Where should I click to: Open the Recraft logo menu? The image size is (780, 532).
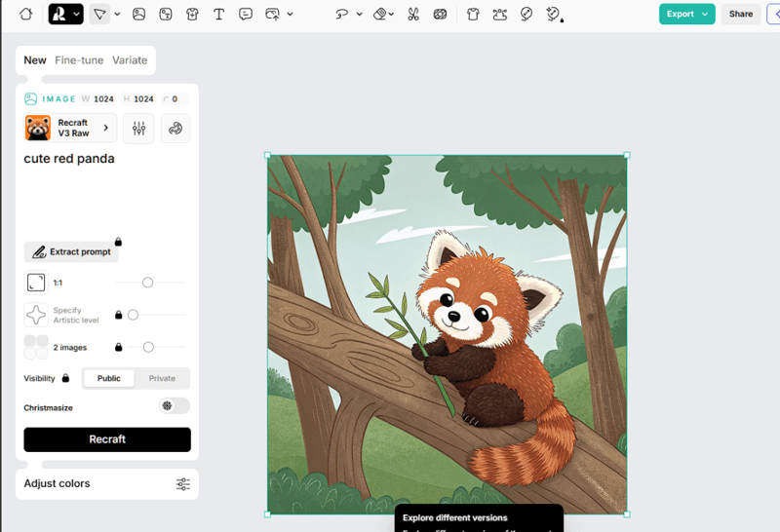tap(65, 14)
